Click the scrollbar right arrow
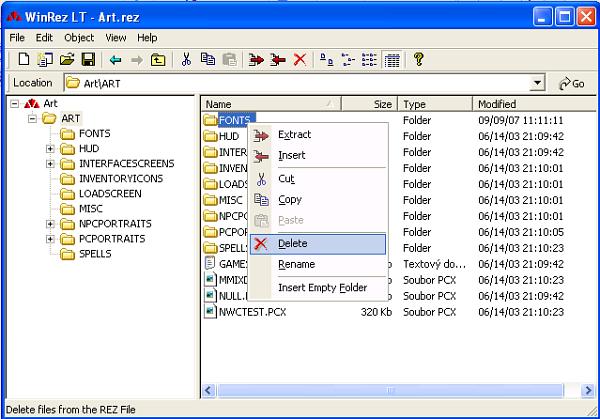This screenshot has height=419, width=600. coord(588,390)
